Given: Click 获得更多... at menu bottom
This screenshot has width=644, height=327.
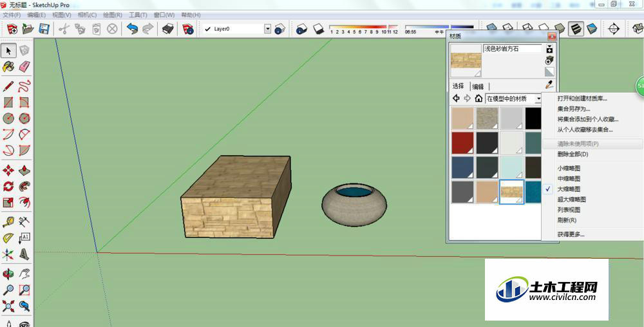Looking at the screenshot, I should click(x=571, y=235).
